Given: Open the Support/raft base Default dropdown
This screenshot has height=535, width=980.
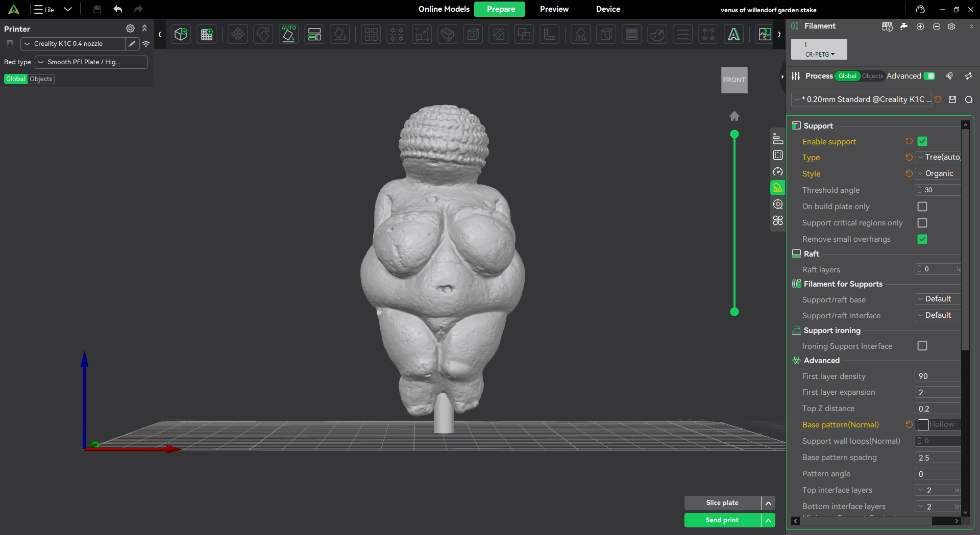Looking at the screenshot, I should pos(938,299).
